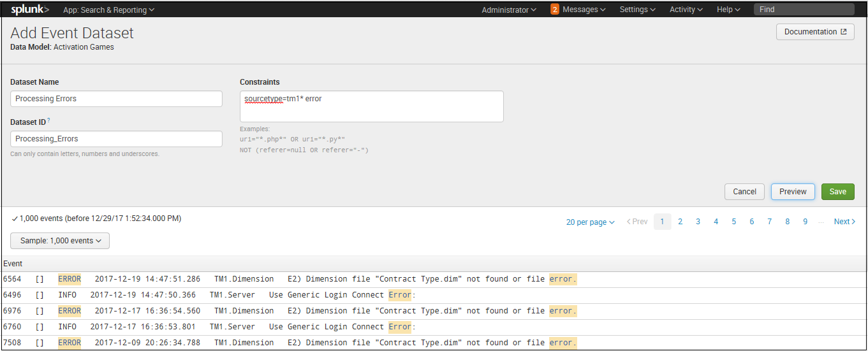Cancel adding the event dataset
868x351 pixels.
pos(744,192)
